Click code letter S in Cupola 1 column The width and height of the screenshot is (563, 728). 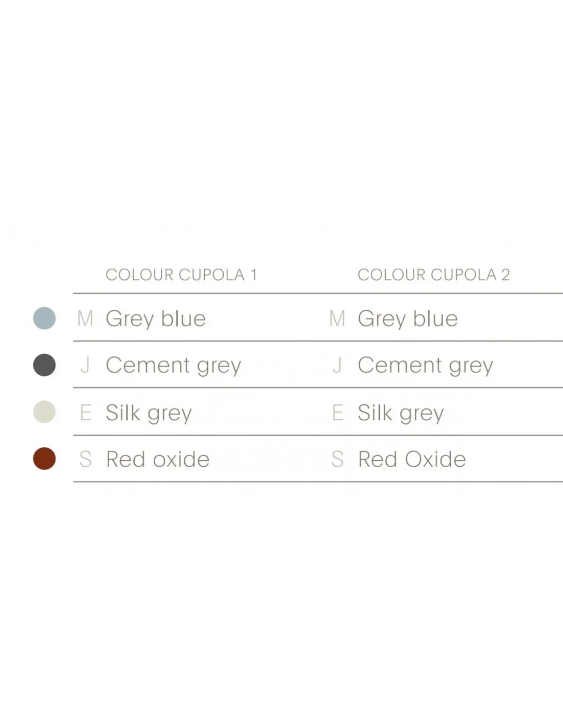85,459
